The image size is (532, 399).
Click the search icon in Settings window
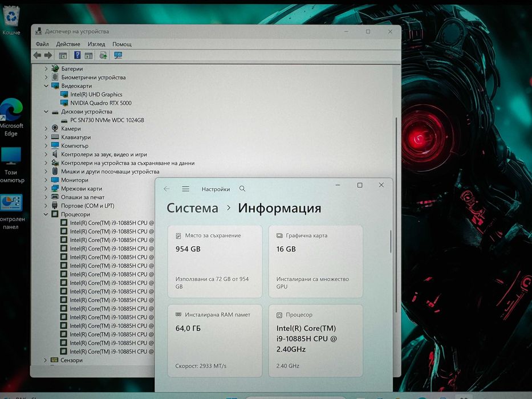coord(242,189)
